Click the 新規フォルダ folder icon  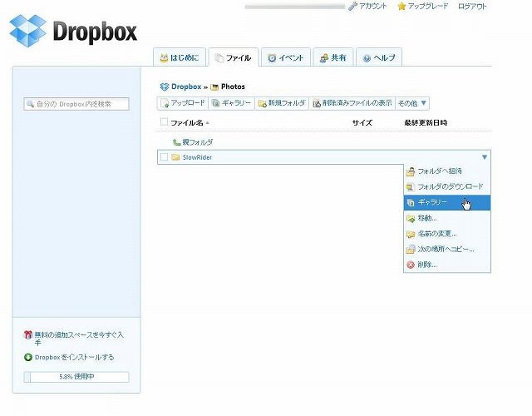[262, 103]
